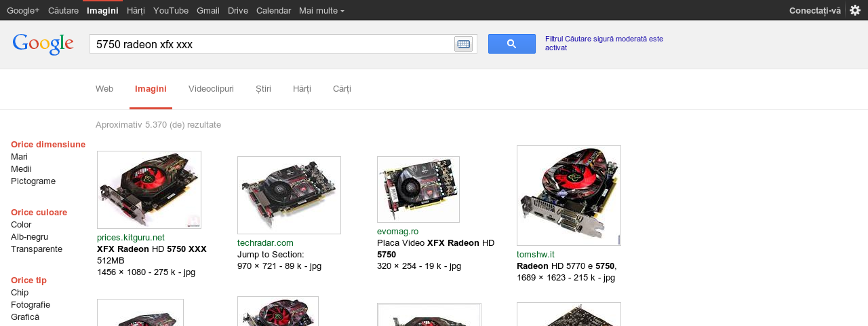Switch to the Știri tab
The image size is (868, 326).
click(263, 89)
